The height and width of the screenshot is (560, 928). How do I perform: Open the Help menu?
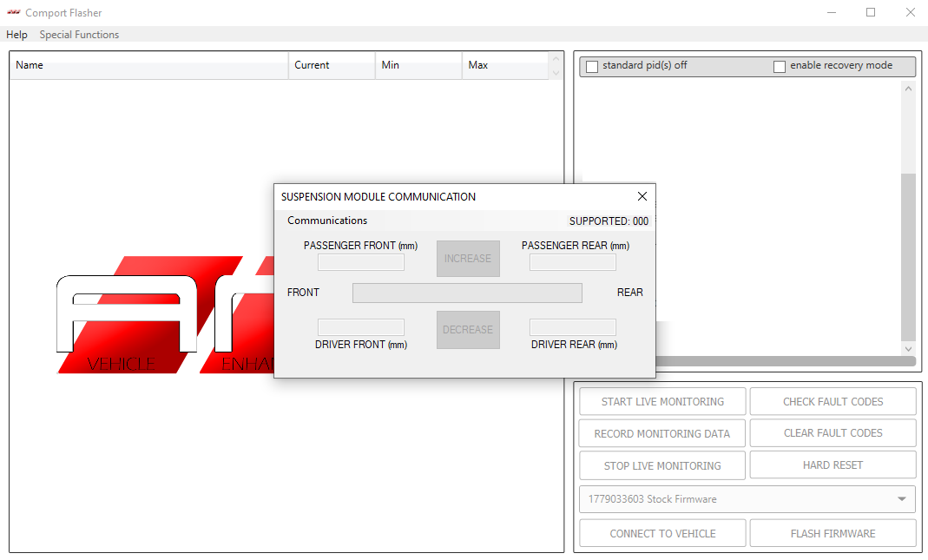click(x=16, y=35)
